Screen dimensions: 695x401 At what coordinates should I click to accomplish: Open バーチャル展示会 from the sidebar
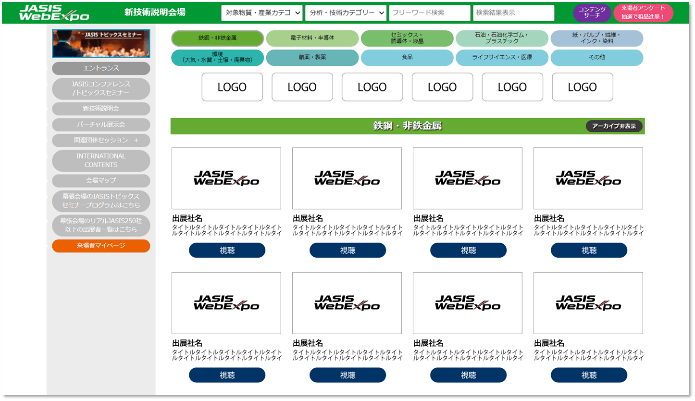101,125
